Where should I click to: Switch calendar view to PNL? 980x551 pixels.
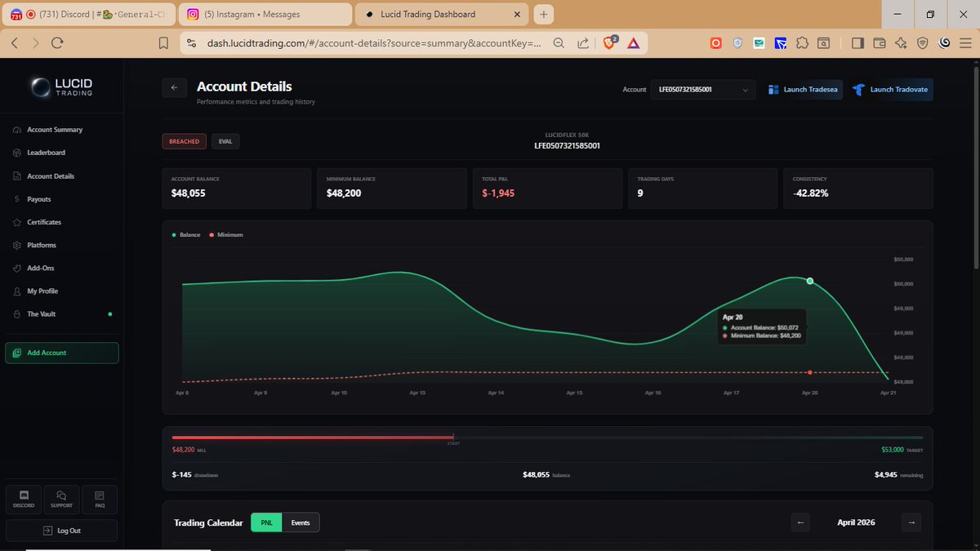(x=266, y=522)
